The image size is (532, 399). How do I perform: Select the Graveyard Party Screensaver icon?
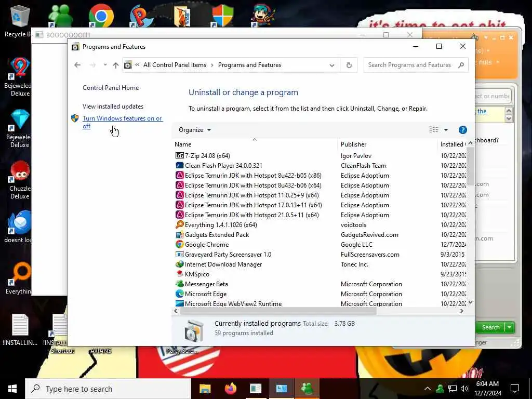(179, 254)
